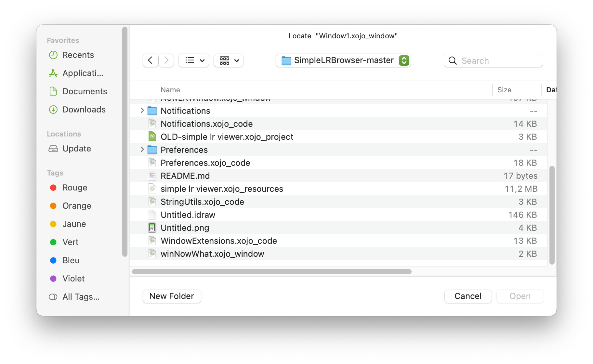Open the list view options dropdown

(194, 60)
